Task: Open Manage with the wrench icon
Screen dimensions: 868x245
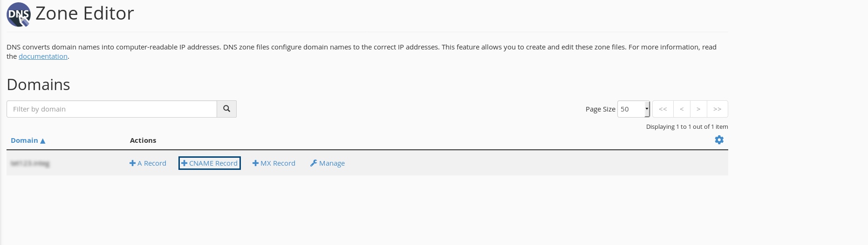Action: point(328,163)
